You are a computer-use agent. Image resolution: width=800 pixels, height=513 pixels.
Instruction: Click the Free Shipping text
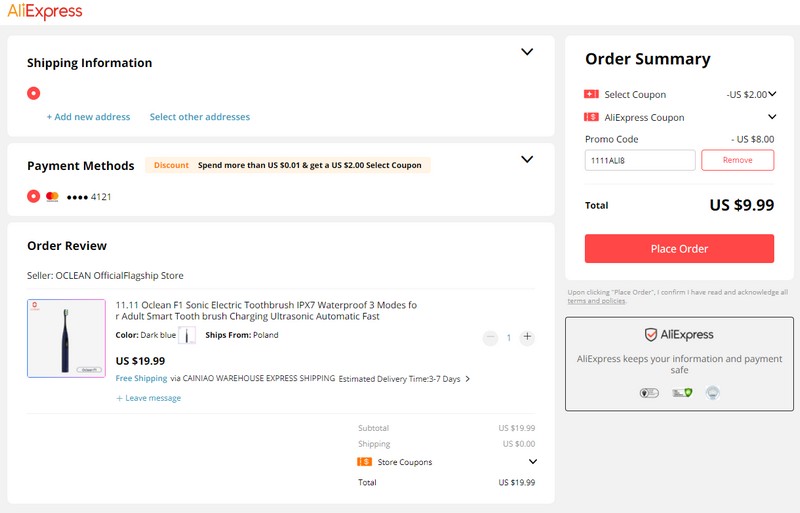click(x=141, y=378)
